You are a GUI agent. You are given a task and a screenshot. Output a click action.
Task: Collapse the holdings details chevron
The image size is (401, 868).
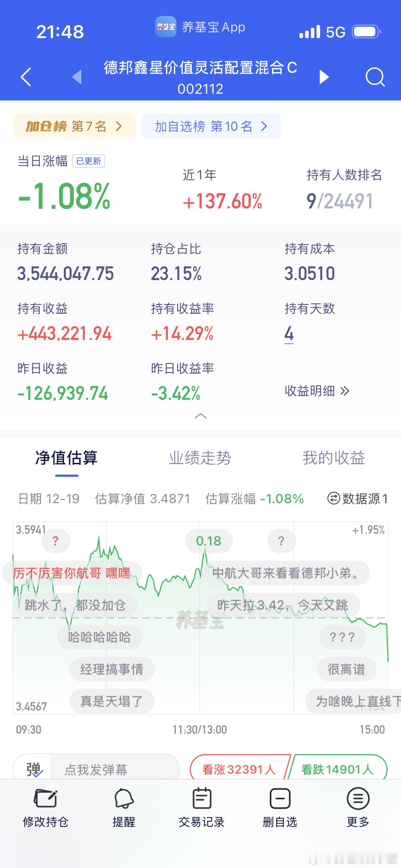point(201,416)
